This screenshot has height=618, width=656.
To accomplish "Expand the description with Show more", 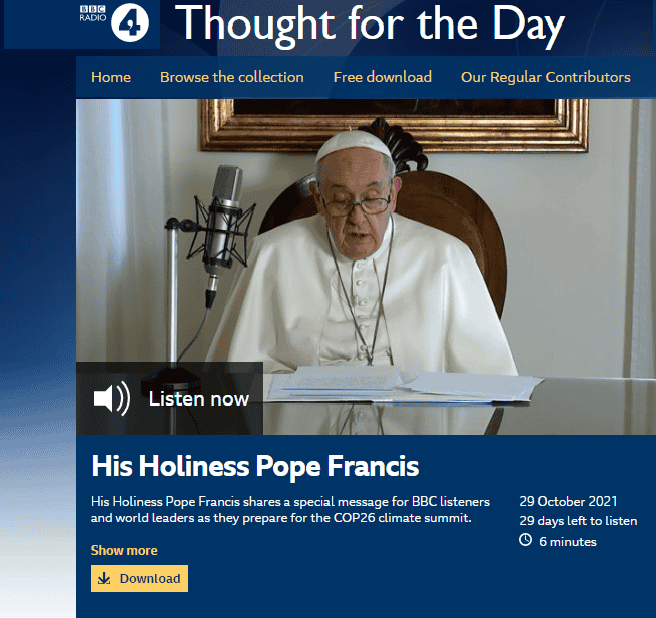I will 124,550.
